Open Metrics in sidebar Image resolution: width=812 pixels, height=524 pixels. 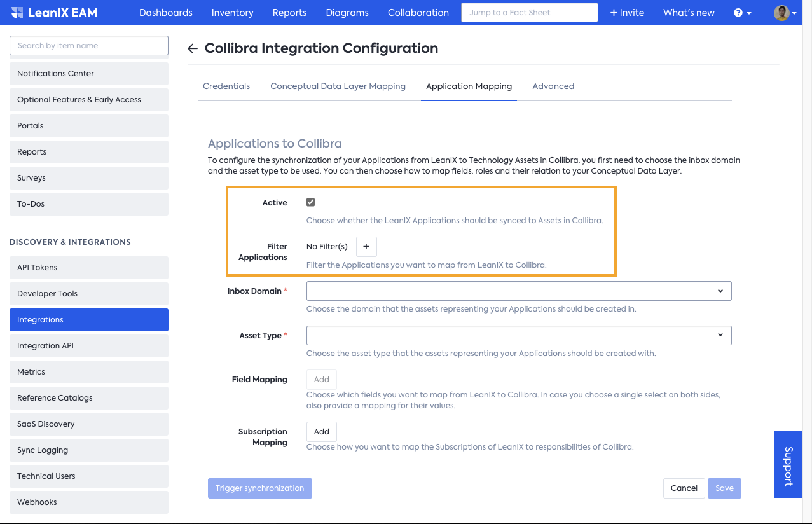89,372
